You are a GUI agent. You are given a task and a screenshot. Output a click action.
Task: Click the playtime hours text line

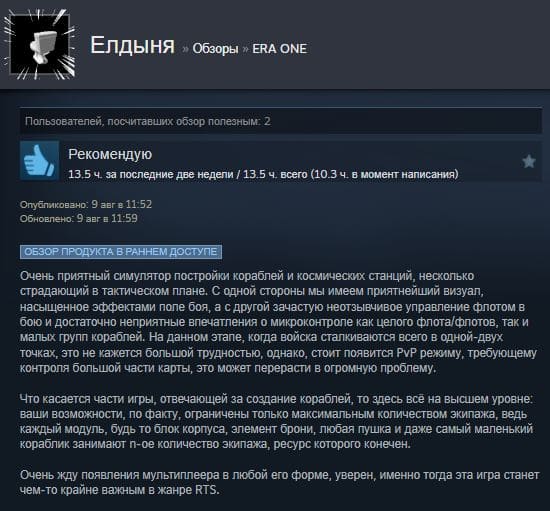coord(263,174)
